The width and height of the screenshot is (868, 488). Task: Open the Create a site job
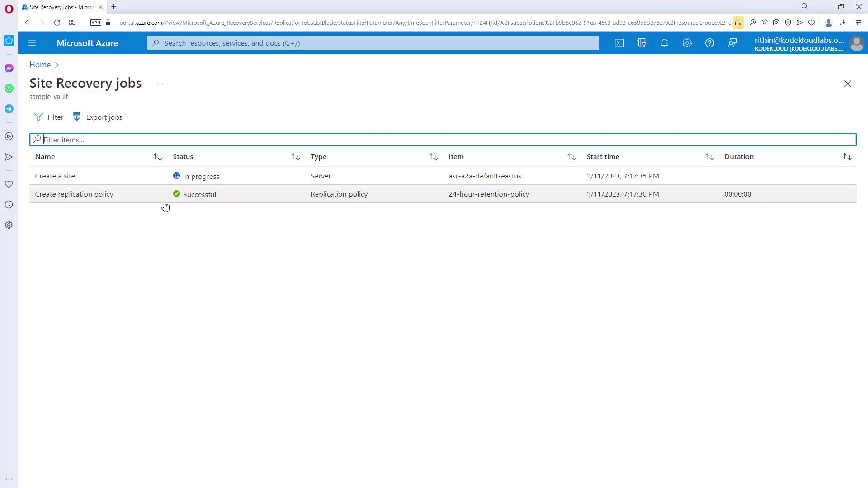click(x=55, y=176)
